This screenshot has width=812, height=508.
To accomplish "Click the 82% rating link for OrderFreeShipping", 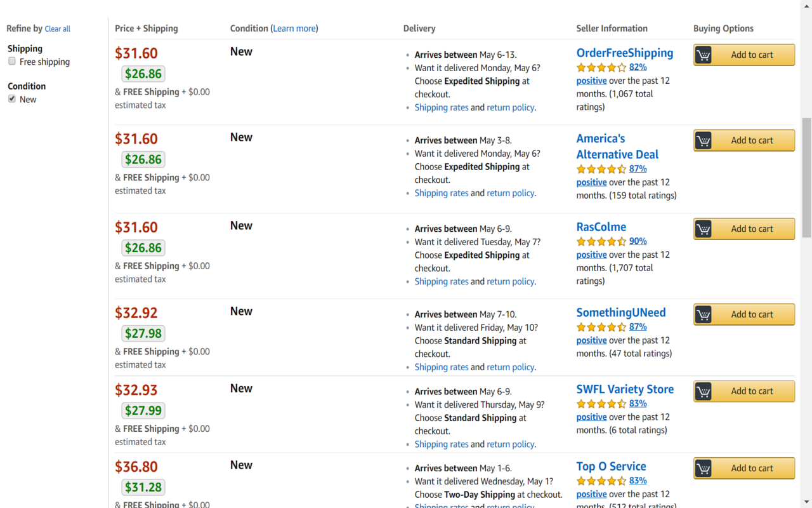I will tap(637, 67).
